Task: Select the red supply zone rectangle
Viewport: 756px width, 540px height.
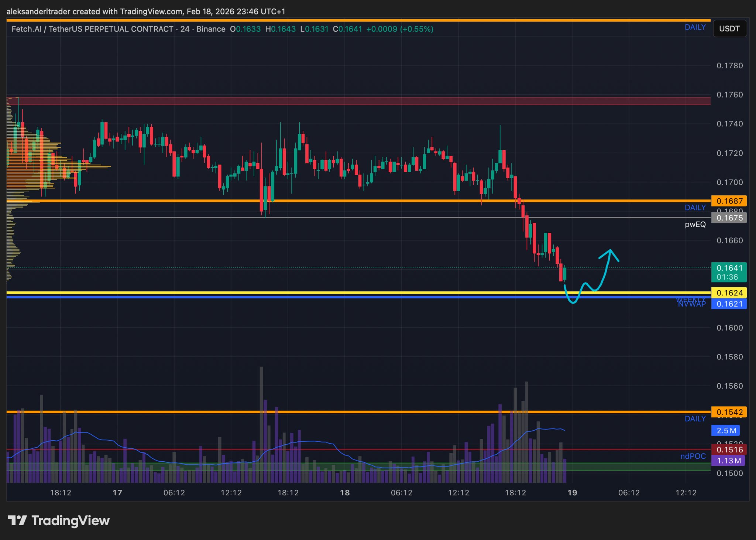Action: pos(358,101)
